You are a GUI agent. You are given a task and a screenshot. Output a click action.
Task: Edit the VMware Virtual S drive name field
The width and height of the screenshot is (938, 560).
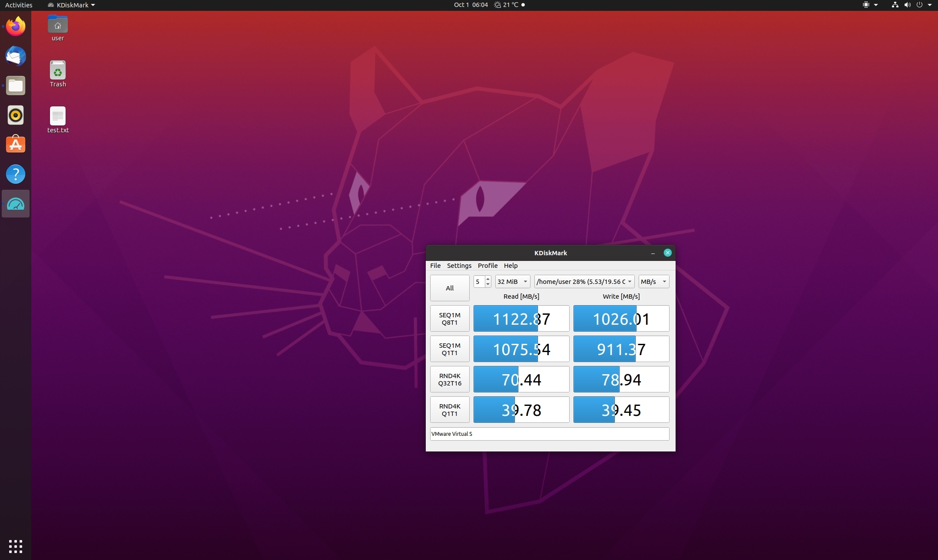549,434
